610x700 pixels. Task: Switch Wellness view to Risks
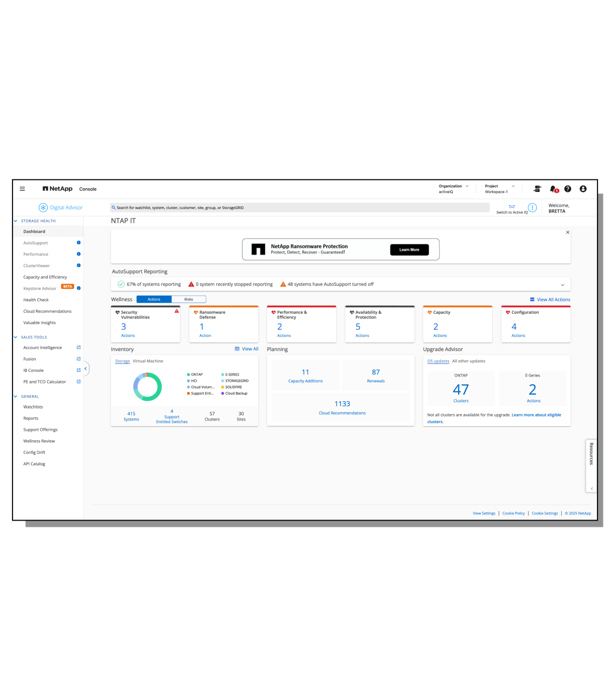pos(188,299)
